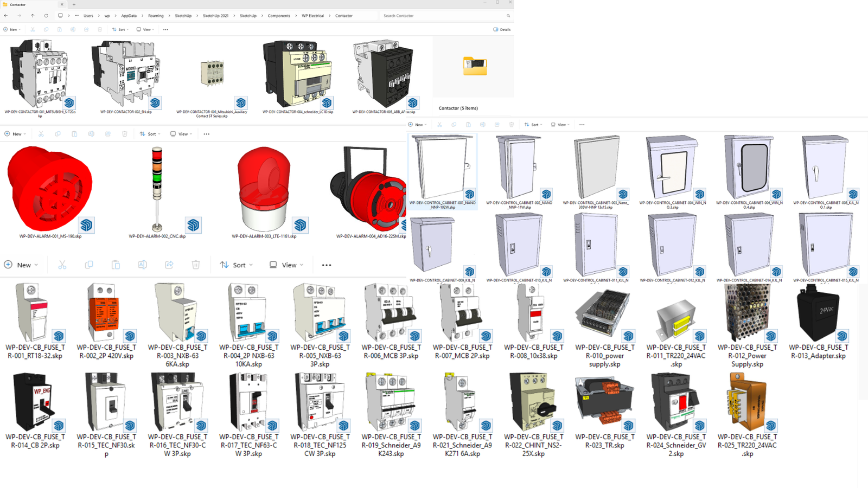The height and width of the screenshot is (488, 868).
Task: Click Share icon in toolbar above CB_FUSE files
Action: 169,265
